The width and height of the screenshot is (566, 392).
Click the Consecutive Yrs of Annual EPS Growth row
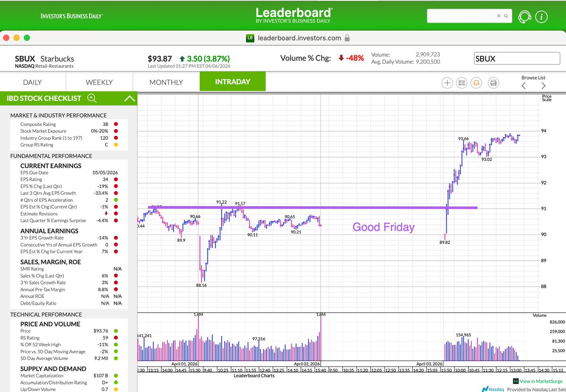(x=68, y=245)
